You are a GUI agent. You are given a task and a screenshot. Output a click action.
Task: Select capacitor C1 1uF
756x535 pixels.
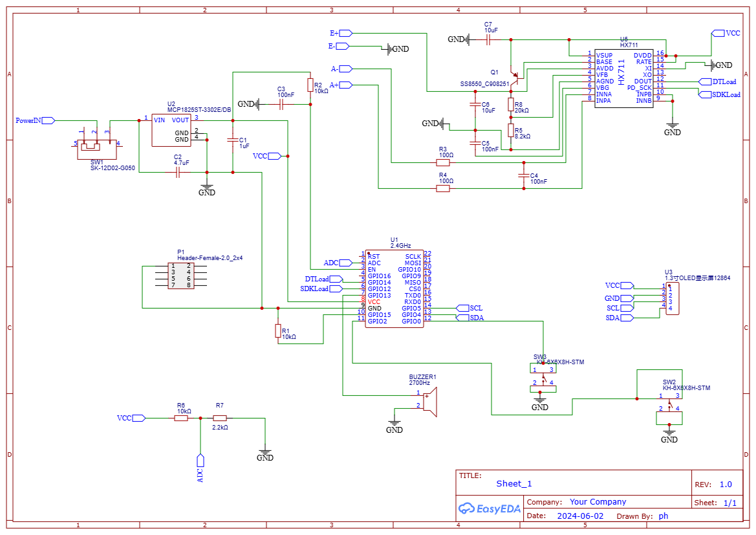pos(233,140)
